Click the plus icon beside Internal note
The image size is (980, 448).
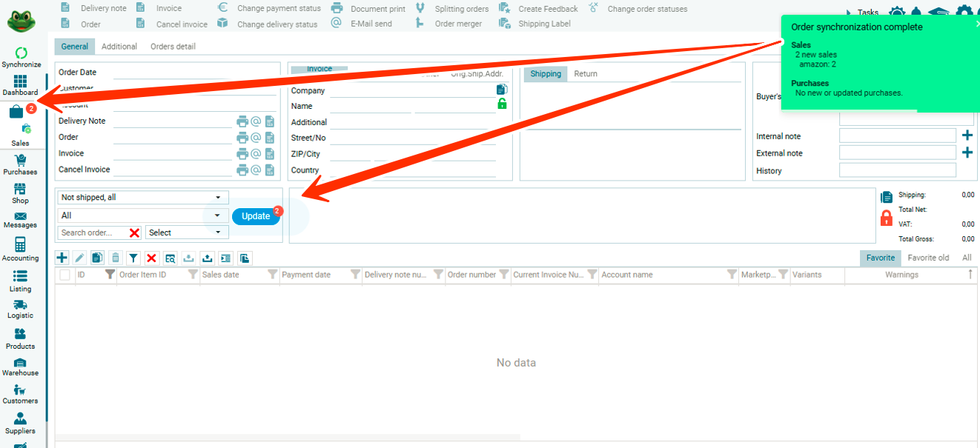(967, 136)
